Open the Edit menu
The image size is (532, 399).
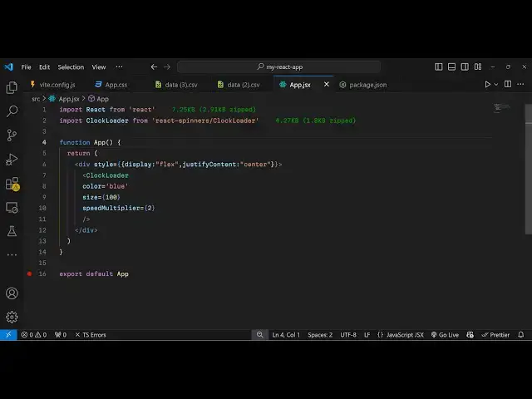click(44, 67)
